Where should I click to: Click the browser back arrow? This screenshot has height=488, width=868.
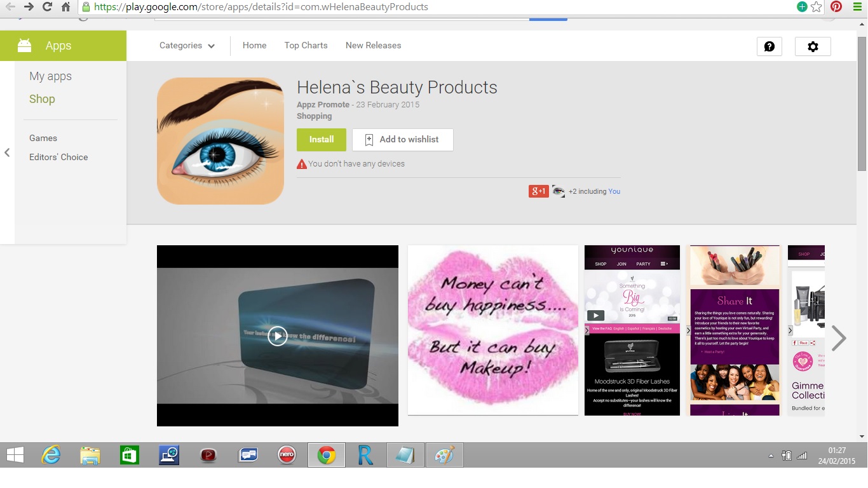tap(10, 7)
